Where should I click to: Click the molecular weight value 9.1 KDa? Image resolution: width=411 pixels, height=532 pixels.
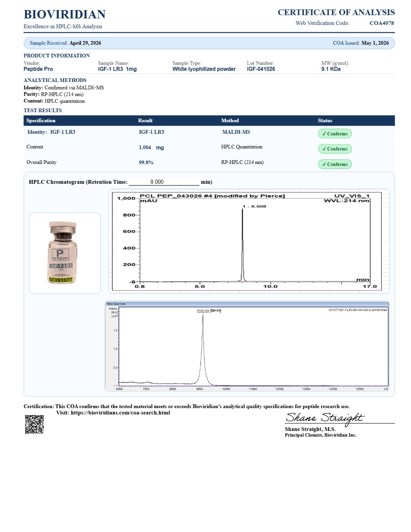point(331,69)
